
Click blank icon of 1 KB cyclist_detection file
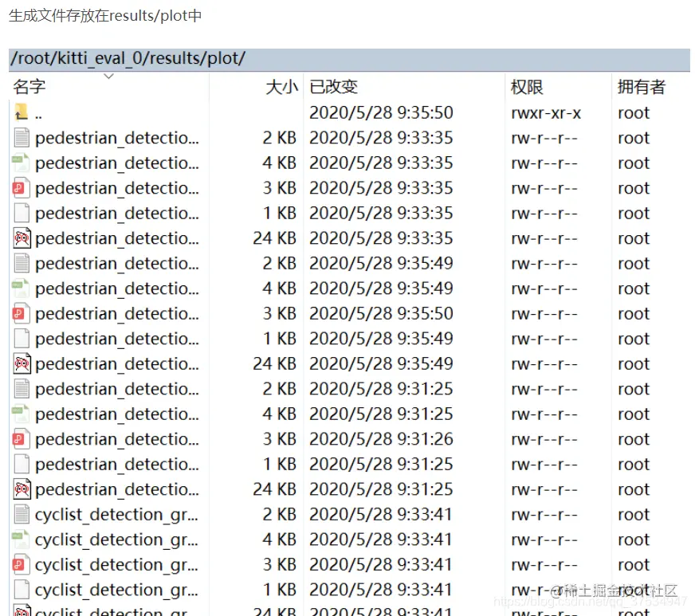[x=22, y=590]
